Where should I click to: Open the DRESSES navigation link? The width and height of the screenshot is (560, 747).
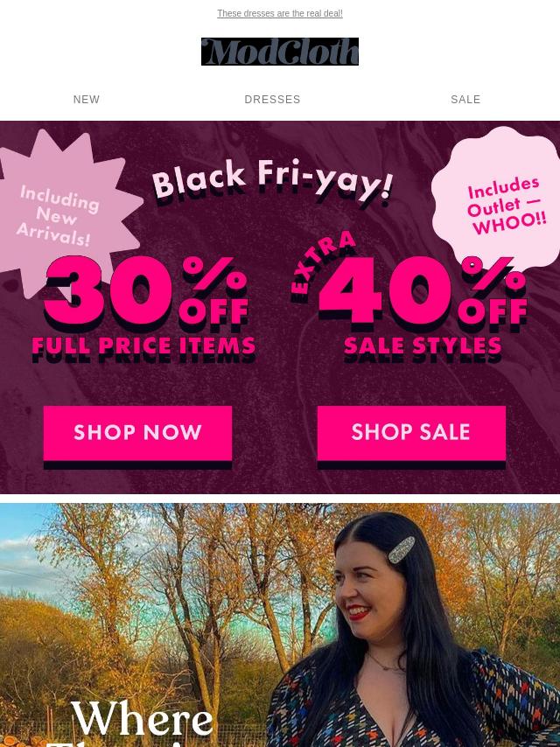coord(272,100)
